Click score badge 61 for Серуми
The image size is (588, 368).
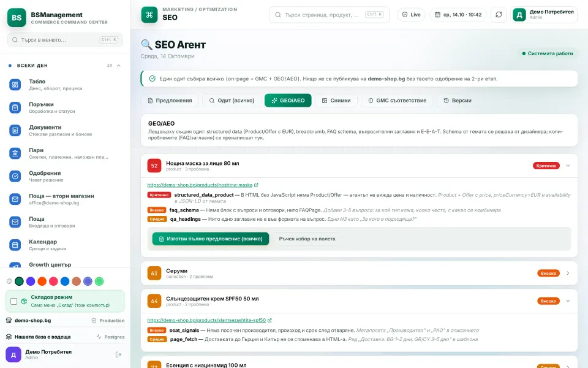(x=154, y=274)
